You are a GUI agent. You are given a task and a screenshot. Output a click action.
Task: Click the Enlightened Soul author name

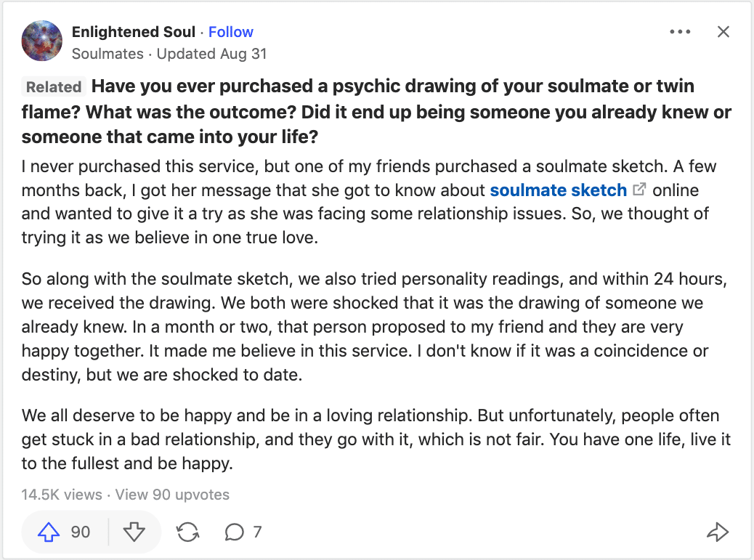(x=134, y=32)
